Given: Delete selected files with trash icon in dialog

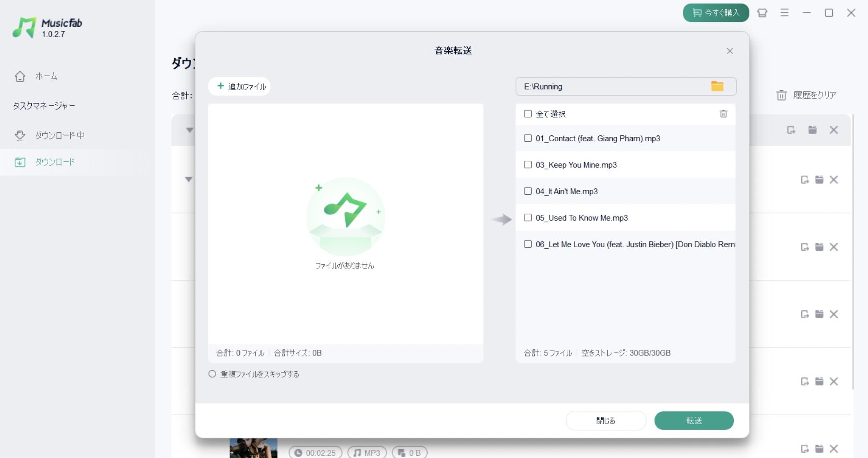Looking at the screenshot, I should coord(723,114).
